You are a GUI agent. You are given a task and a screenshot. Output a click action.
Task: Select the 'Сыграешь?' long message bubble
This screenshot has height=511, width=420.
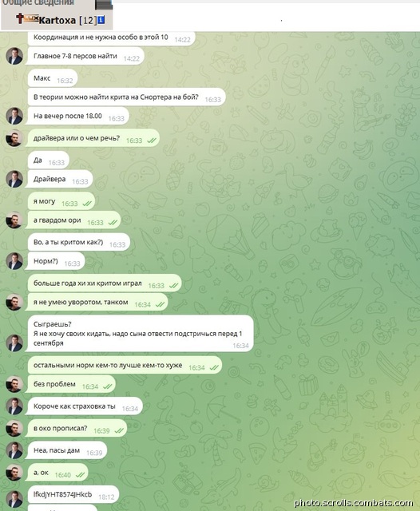click(140, 334)
